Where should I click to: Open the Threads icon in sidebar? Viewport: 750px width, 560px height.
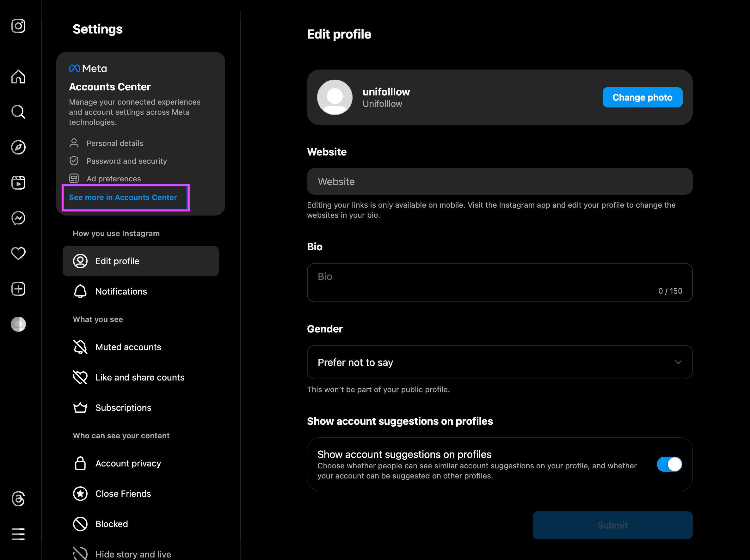click(18, 499)
